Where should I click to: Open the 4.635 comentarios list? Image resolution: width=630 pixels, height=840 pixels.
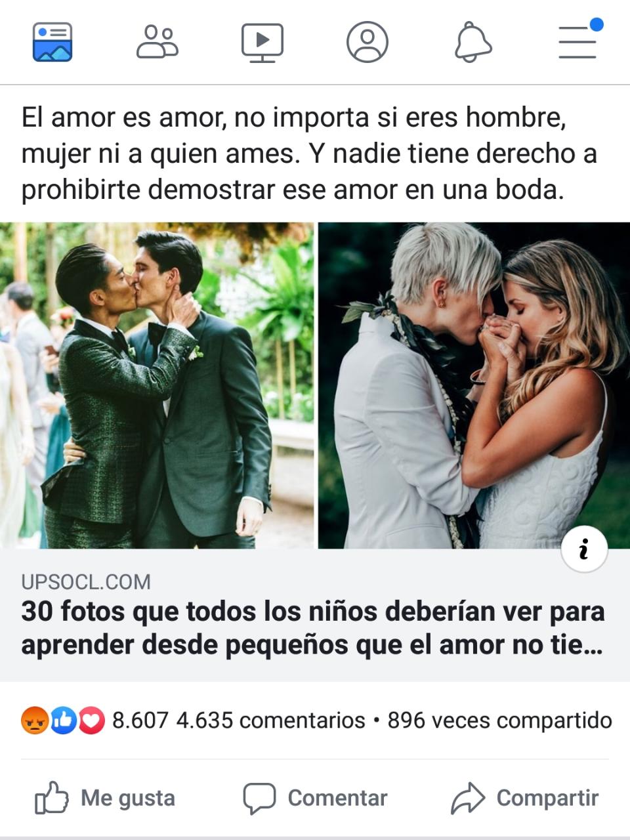[x=270, y=721]
